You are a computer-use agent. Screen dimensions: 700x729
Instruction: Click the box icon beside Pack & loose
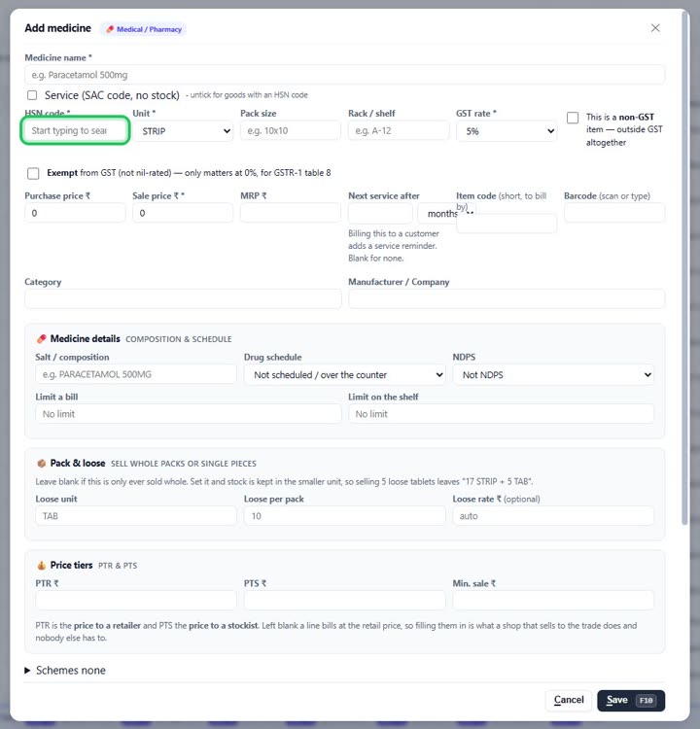pos(42,463)
